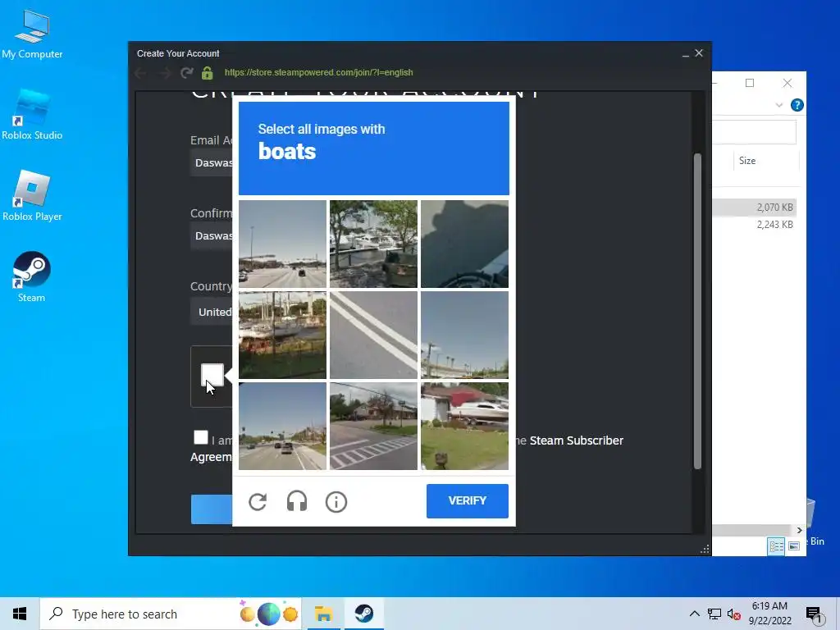Select the highway with traffic sign tile
Image resolution: width=840 pixels, height=630 pixels.
282,244
